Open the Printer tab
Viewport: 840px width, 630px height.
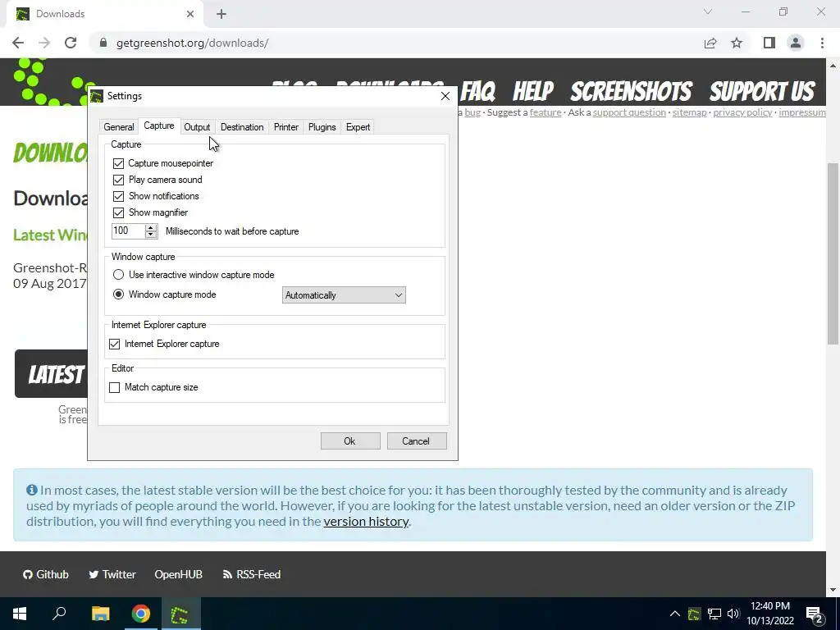[286, 127]
